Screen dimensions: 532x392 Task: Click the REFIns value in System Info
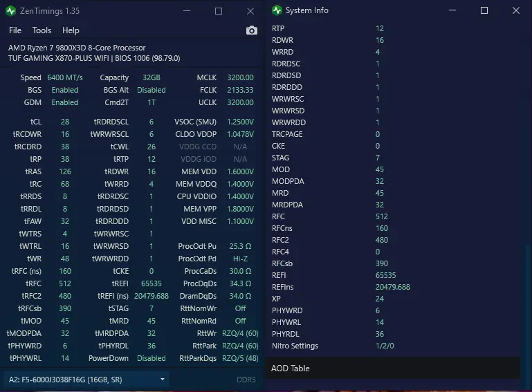[x=392, y=287]
